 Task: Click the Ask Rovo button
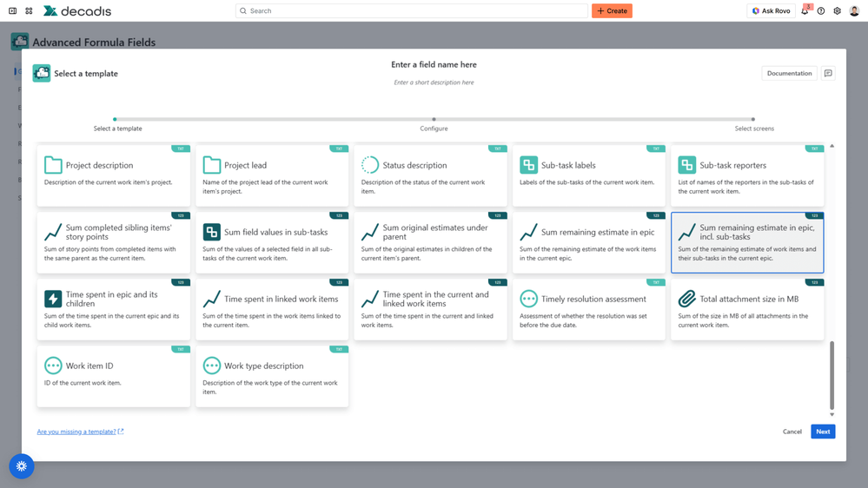tap(772, 11)
